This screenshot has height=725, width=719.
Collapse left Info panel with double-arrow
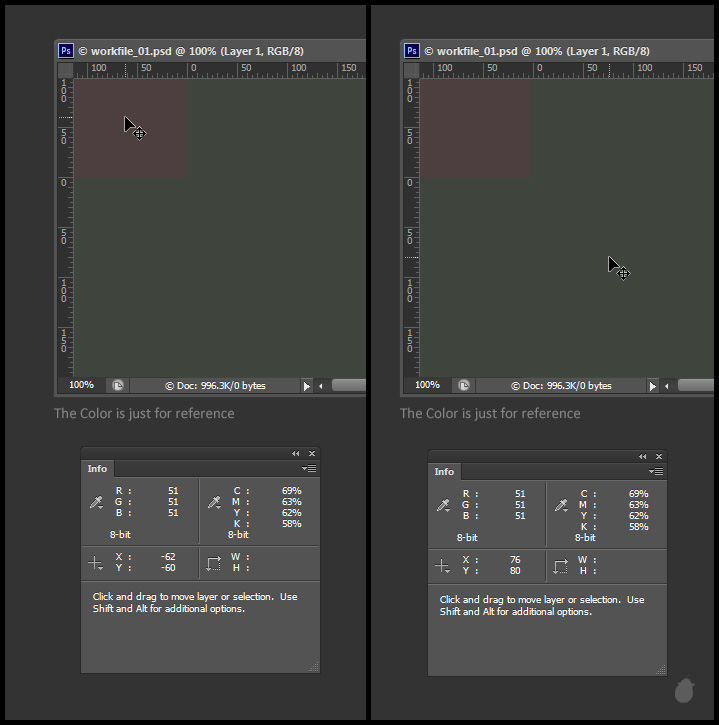296,453
